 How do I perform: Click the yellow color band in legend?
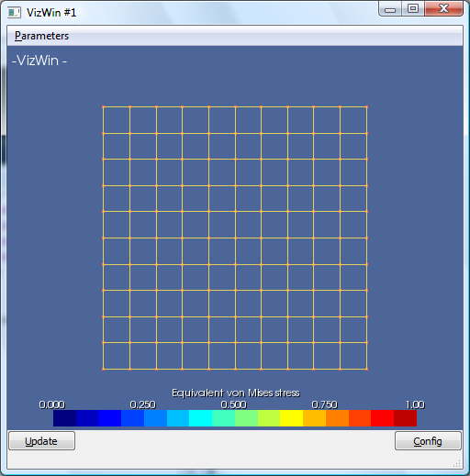tap(291, 418)
